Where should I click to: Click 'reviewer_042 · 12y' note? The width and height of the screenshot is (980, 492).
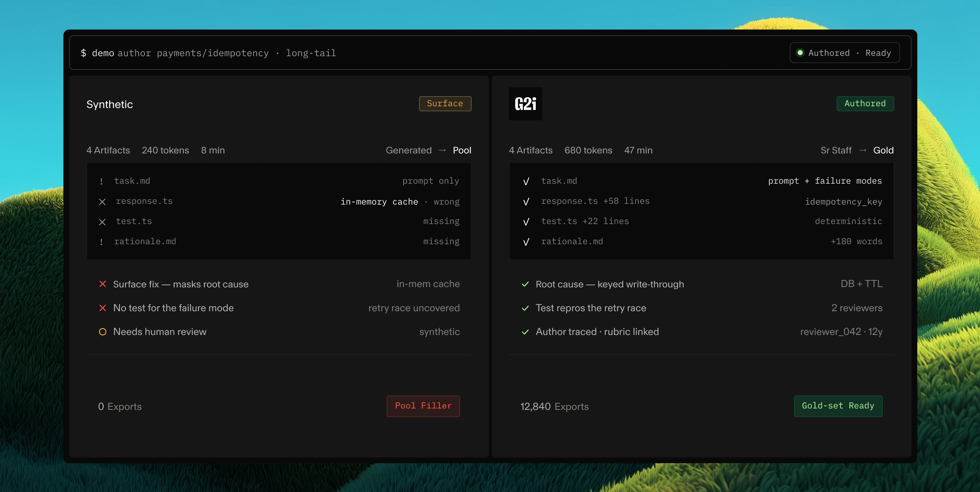click(841, 332)
